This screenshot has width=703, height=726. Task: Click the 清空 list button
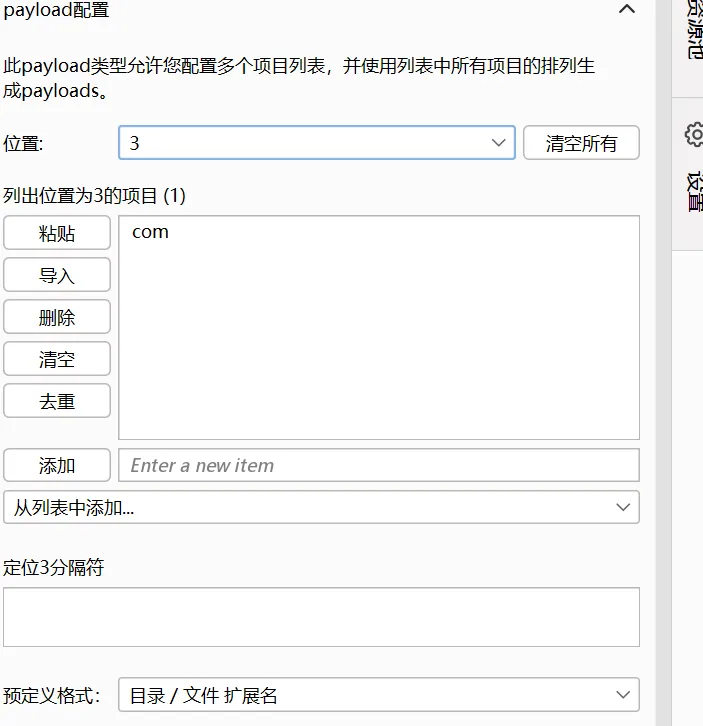click(x=57, y=360)
